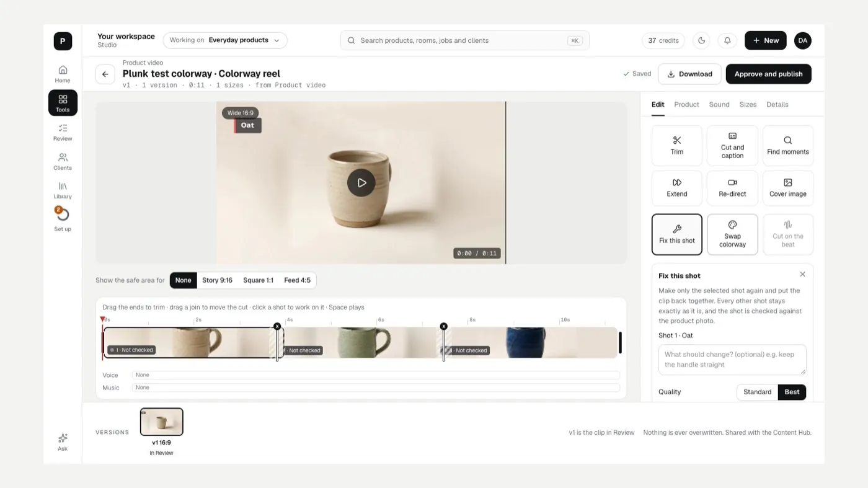Click the New button
Screen dimensions: 868x488
tap(765, 40)
